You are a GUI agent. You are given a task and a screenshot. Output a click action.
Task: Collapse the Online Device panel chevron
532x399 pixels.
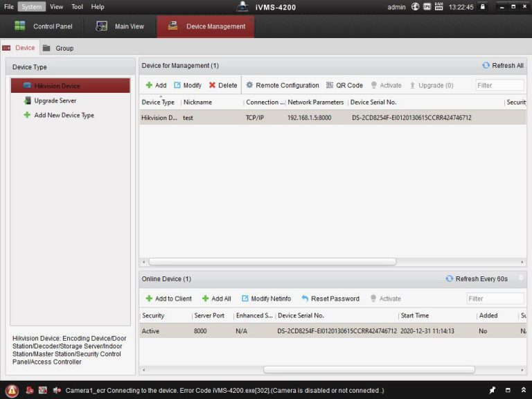point(521,278)
